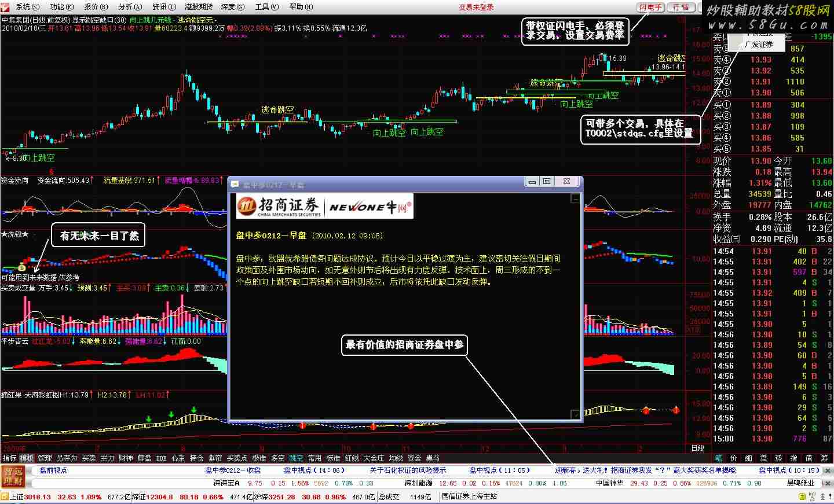834x504 pixels.
Task: Select the 均线 tab
Action: pyautogui.click(x=396, y=458)
